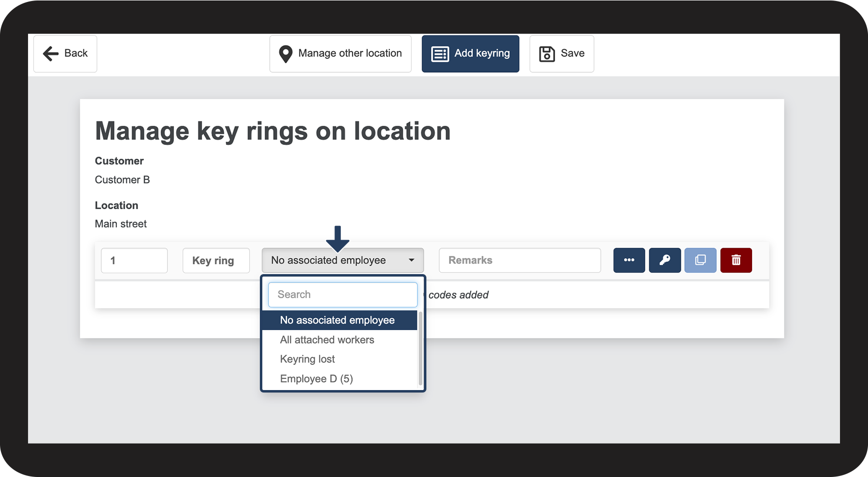This screenshot has height=477, width=868.
Task: Click the Customer B text
Action: (x=122, y=180)
